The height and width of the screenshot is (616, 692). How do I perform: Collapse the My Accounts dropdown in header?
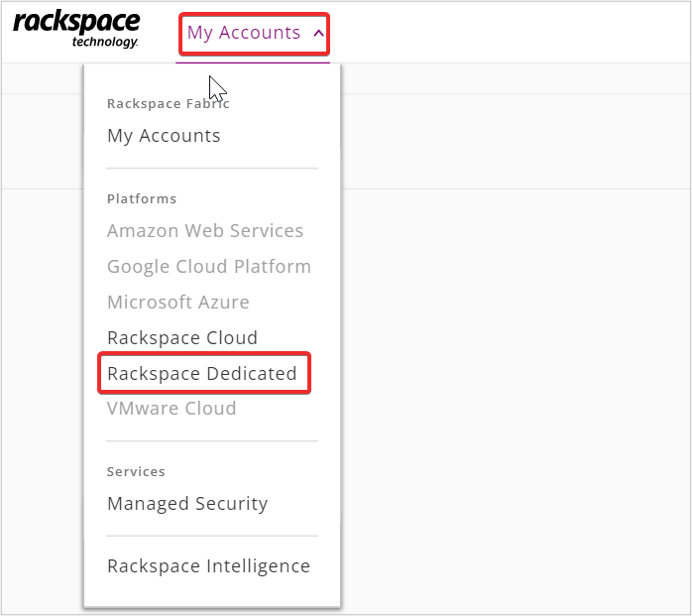pos(255,34)
